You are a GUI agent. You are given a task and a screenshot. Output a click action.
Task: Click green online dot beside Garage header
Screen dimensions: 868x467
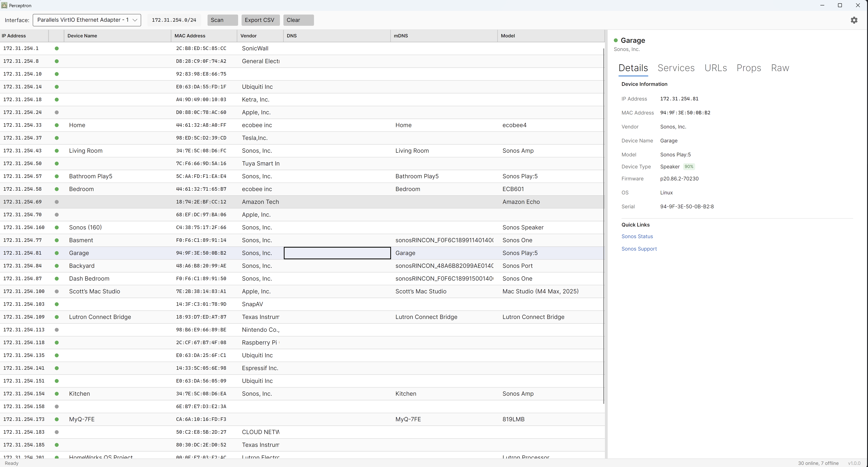616,40
